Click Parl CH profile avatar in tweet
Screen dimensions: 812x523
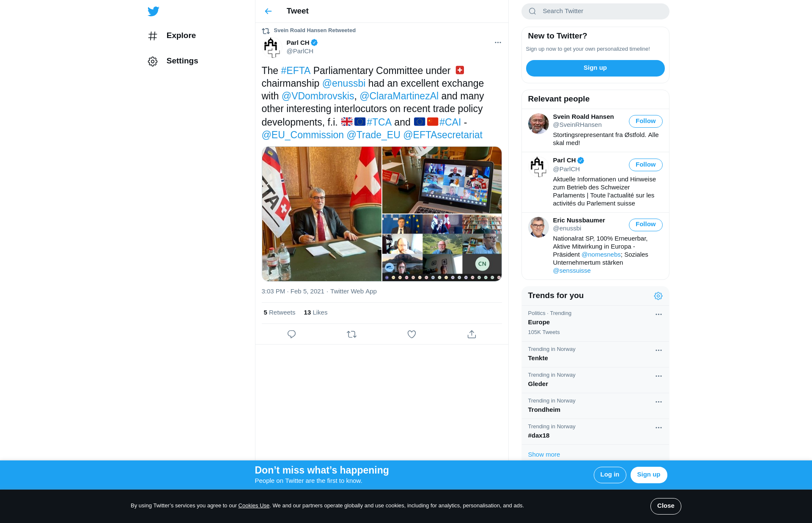pos(272,47)
